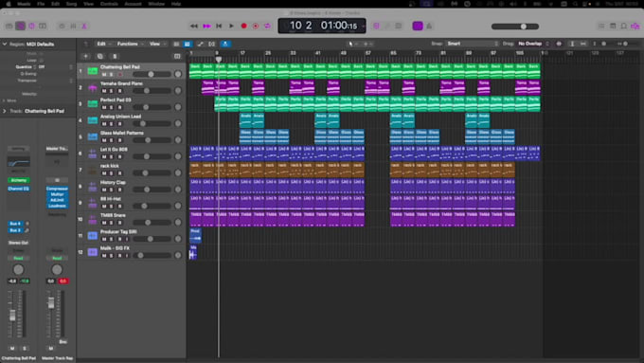Image resolution: width=644 pixels, height=363 pixels.
Task: Toggle the Cycle mode button
Action: (267, 26)
